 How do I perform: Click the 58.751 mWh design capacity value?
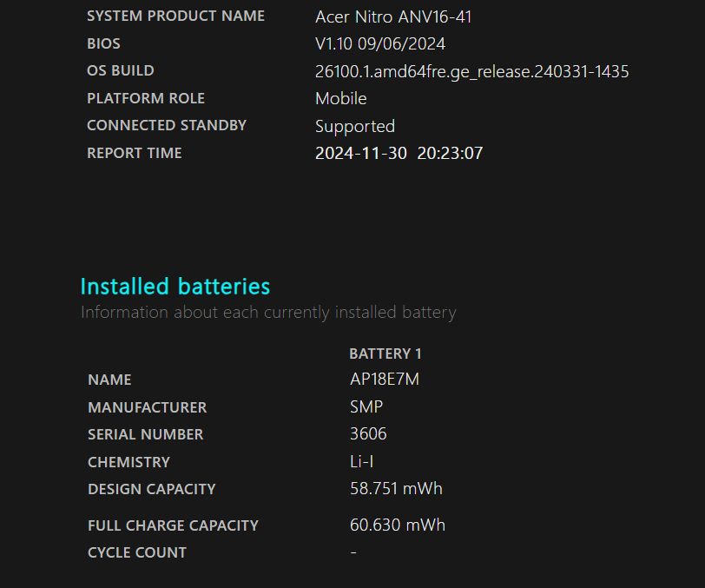point(396,489)
